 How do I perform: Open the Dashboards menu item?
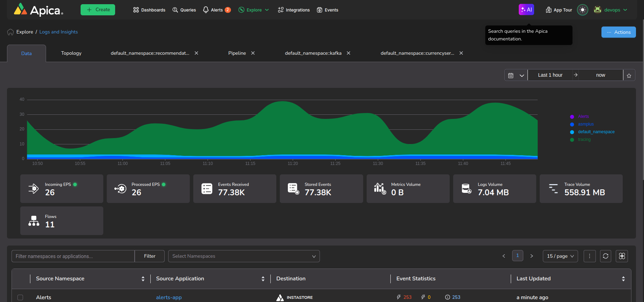(x=149, y=10)
